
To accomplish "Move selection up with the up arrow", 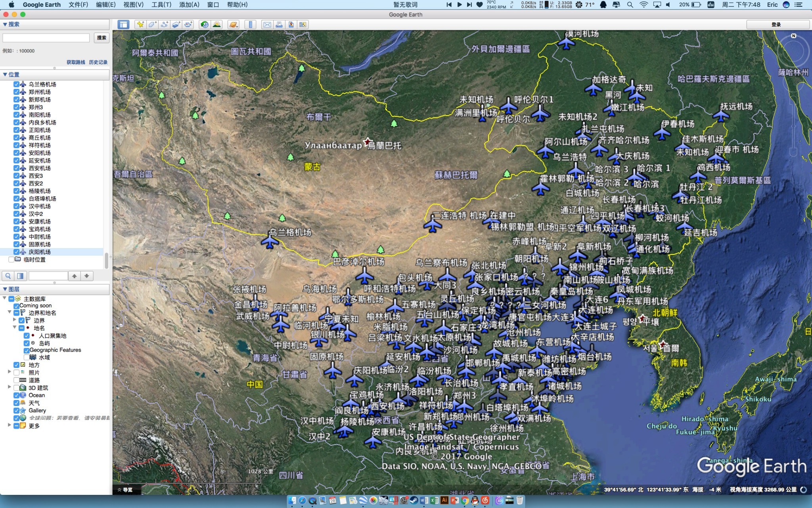I will coord(74,276).
